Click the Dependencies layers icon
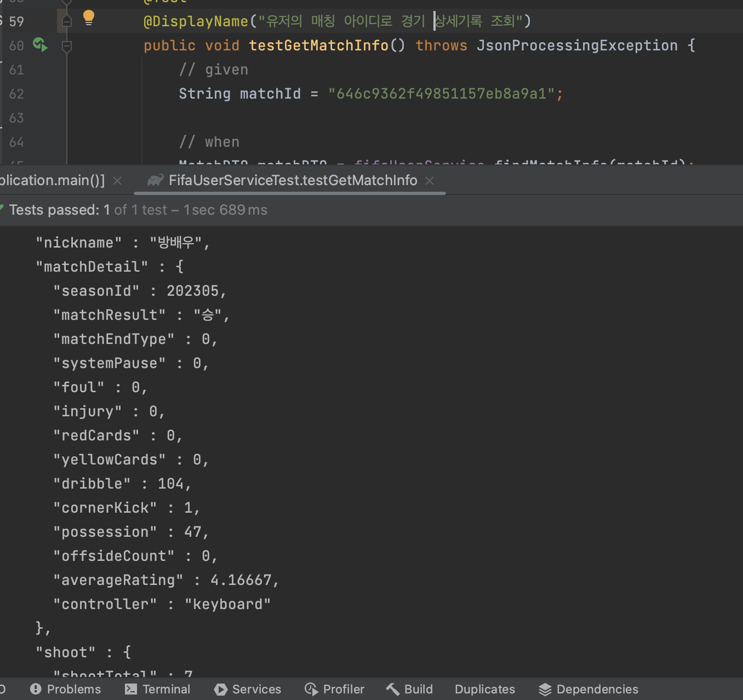 (545, 689)
